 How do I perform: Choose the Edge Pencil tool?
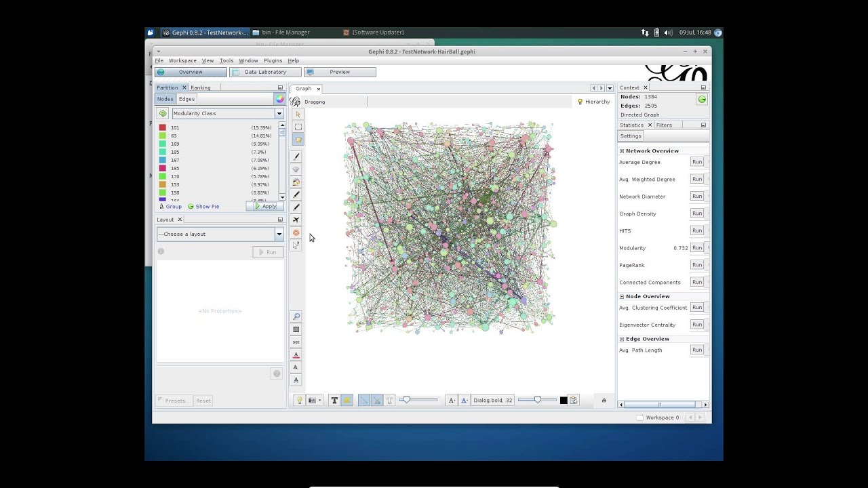pyautogui.click(x=296, y=207)
